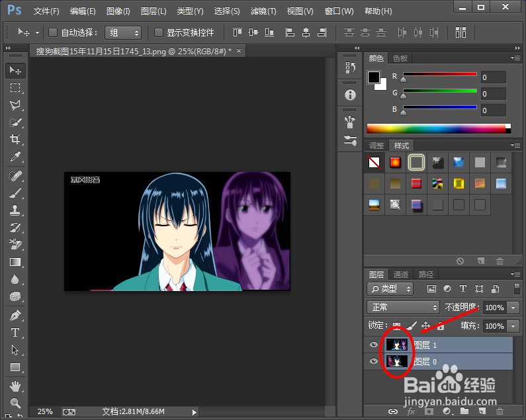The height and width of the screenshot is (420, 526).
Task: Select the Spot Healing Brush tool
Action: (x=15, y=176)
